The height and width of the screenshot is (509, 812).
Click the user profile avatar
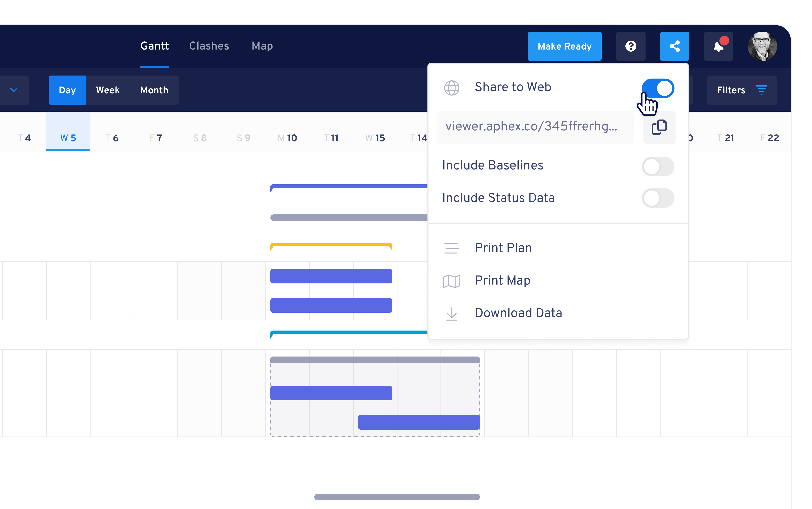(x=762, y=46)
